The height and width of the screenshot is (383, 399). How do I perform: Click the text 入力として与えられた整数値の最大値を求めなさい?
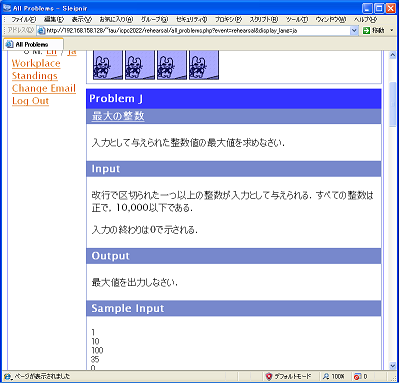pyautogui.click(x=188, y=143)
